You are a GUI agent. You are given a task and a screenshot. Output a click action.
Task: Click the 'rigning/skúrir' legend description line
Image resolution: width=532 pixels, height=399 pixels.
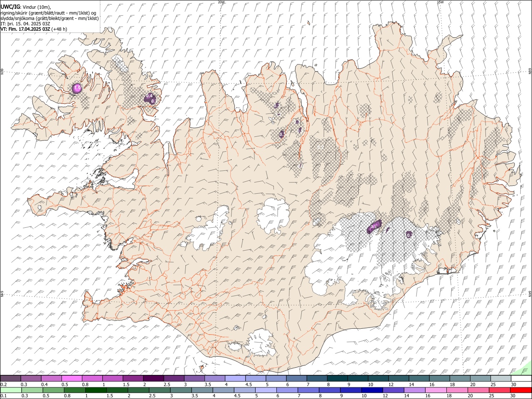(48, 13)
